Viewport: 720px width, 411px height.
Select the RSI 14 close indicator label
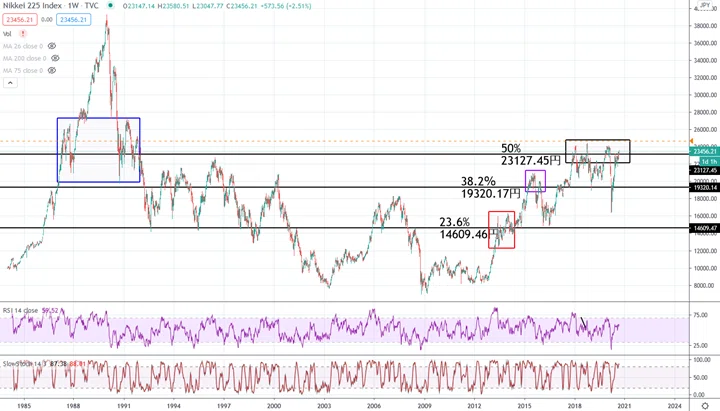(x=22, y=310)
